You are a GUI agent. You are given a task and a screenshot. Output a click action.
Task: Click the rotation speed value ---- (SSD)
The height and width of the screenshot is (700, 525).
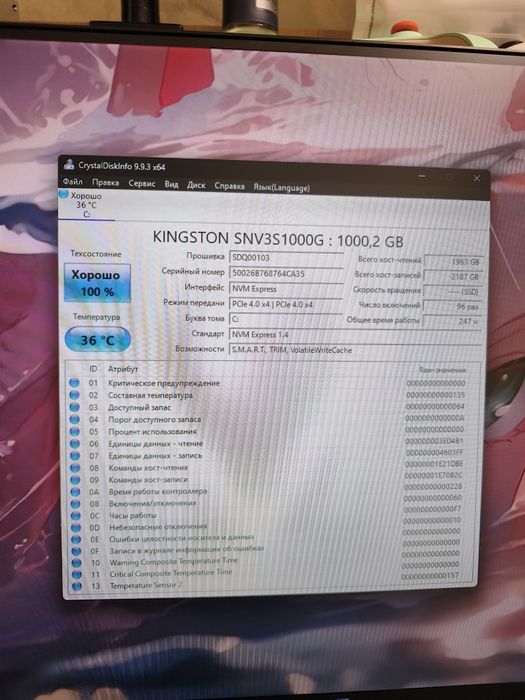[x=453, y=292]
